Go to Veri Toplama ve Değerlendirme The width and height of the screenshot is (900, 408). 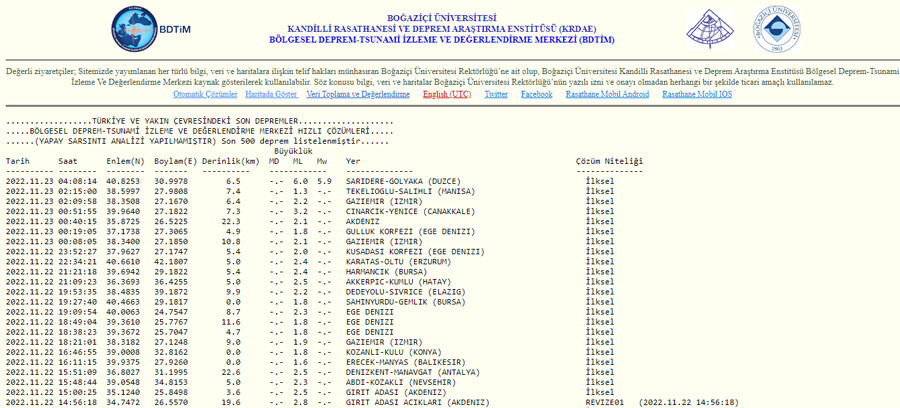pyautogui.click(x=358, y=94)
